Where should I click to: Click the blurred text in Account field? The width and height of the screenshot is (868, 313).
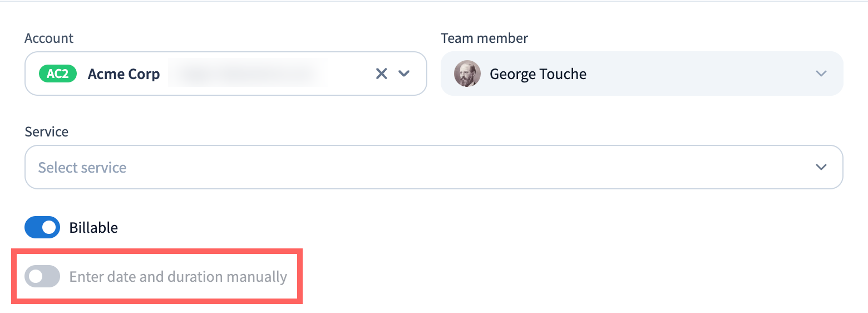coord(248,74)
